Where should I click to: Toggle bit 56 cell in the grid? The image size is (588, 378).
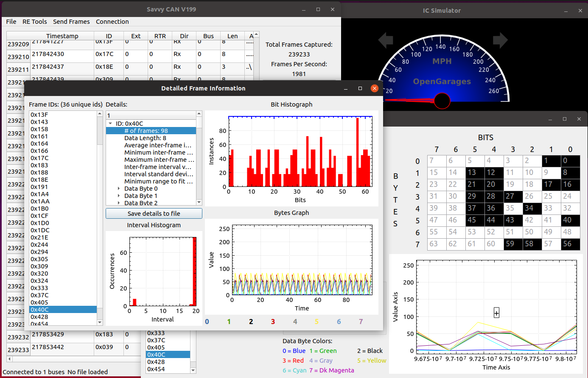(x=570, y=244)
